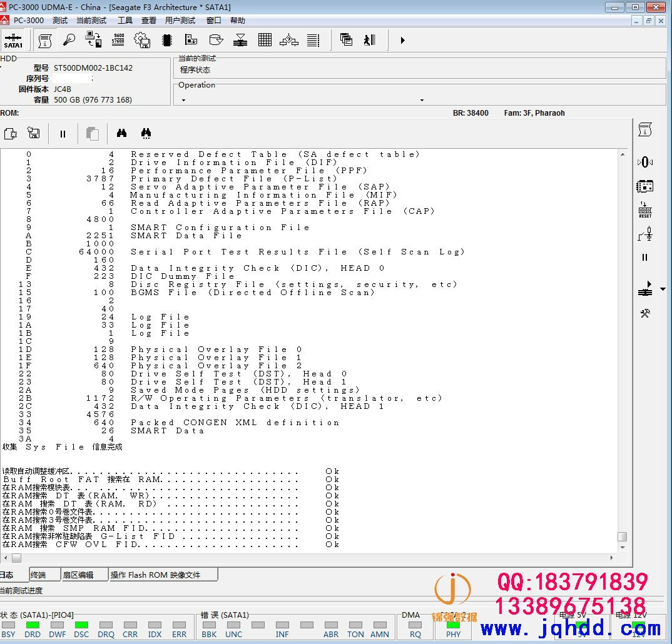Screen dimensions: 672x644
Task: Switch to the 终端 tab
Action: pyautogui.click(x=44, y=575)
